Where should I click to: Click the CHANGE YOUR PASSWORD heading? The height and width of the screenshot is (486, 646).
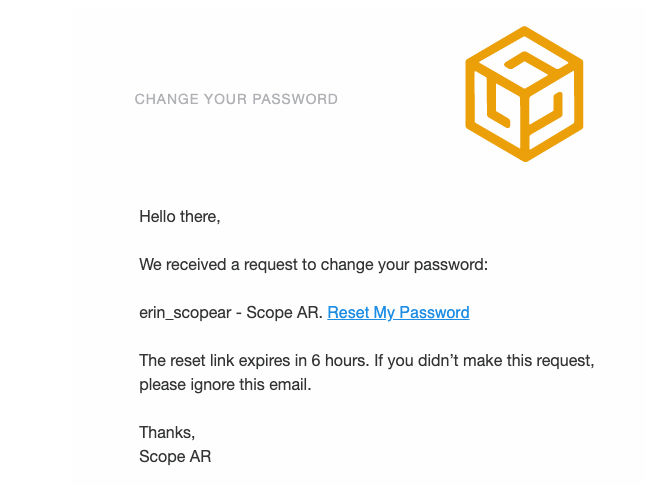(236, 99)
